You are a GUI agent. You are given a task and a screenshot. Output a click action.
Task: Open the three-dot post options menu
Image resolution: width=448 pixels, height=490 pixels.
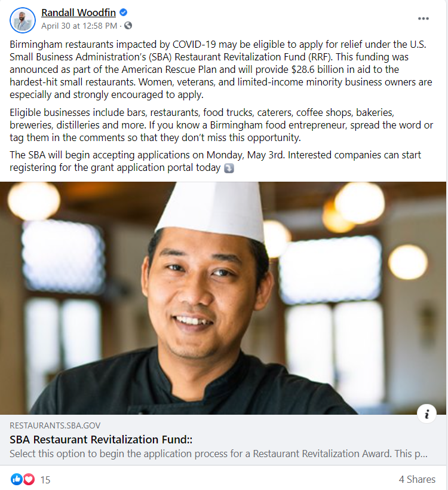424,19
